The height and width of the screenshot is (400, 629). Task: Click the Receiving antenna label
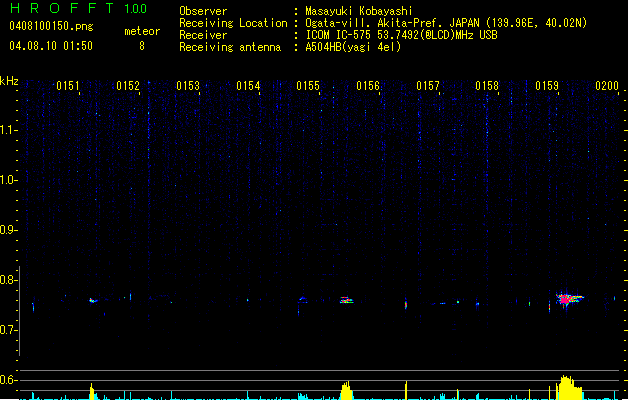tap(230, 47)
